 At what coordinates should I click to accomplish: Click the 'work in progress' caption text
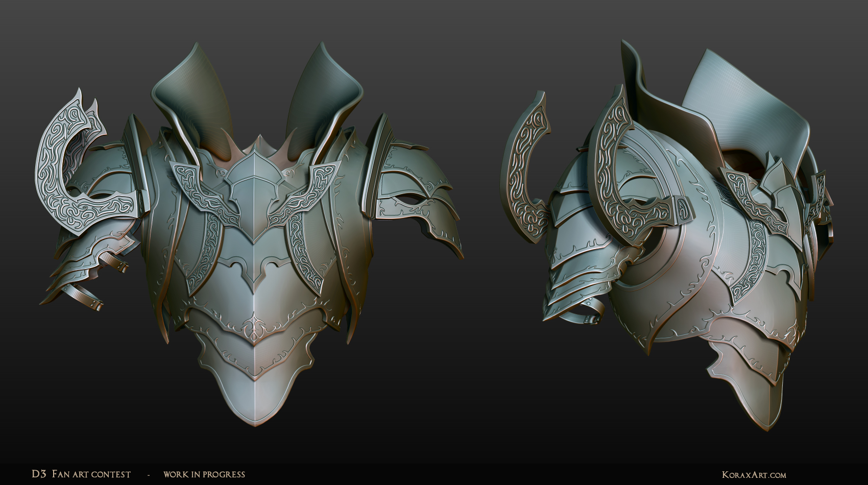(204, 474)
